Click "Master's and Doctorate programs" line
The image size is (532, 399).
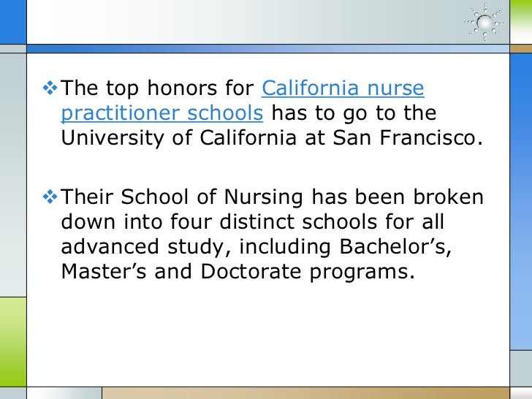[237, 272]
